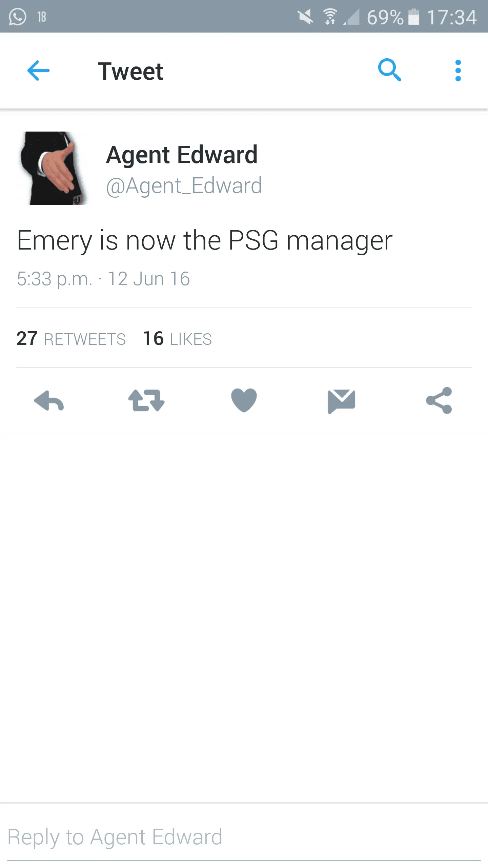Send tweet via direct message envelope
The width and height of the screenshot is (488, 868).
(341, 401)
